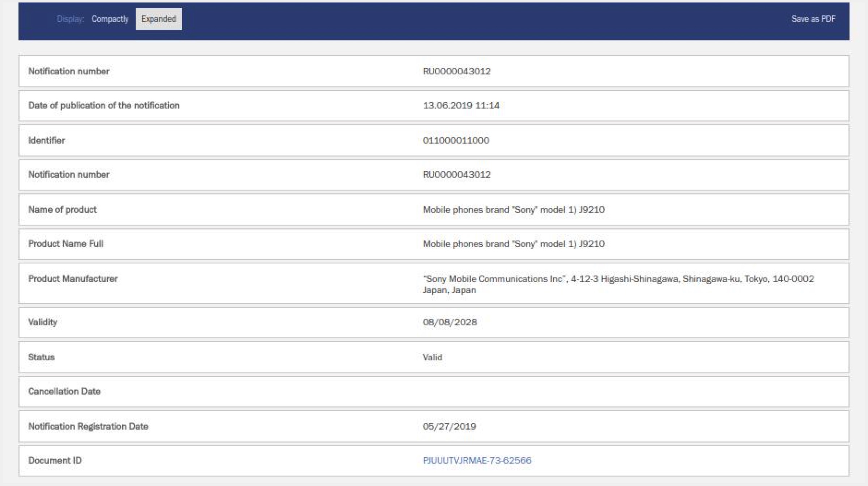The height and width of the screenshot is (486, 868).
Task: Click the Product Name Full value text
Action: (x=514, y=244)
